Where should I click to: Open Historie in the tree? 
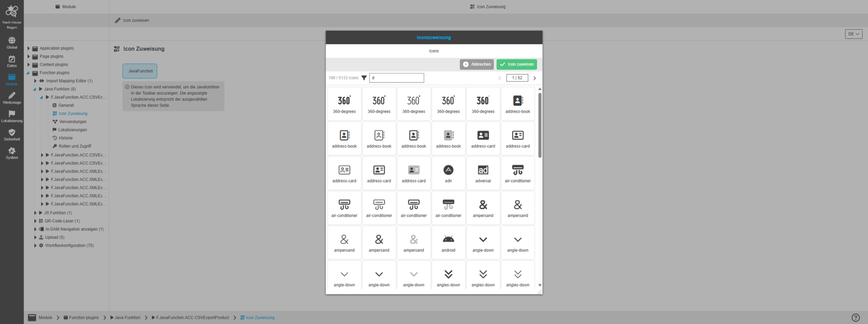[x=66, y=138]
